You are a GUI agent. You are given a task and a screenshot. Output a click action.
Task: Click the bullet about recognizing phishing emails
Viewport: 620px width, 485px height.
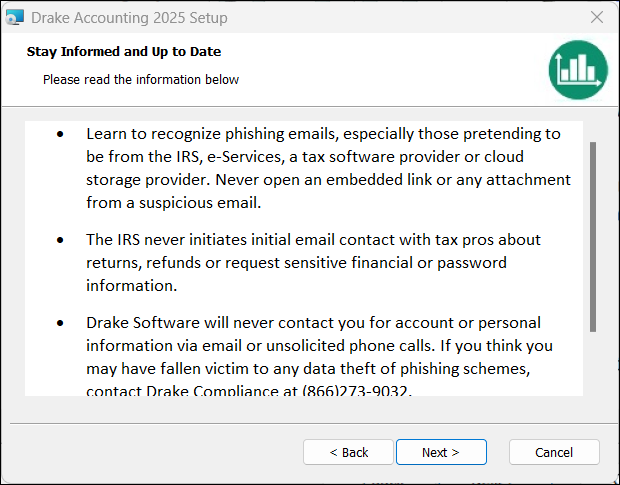(x=328, y=168)
